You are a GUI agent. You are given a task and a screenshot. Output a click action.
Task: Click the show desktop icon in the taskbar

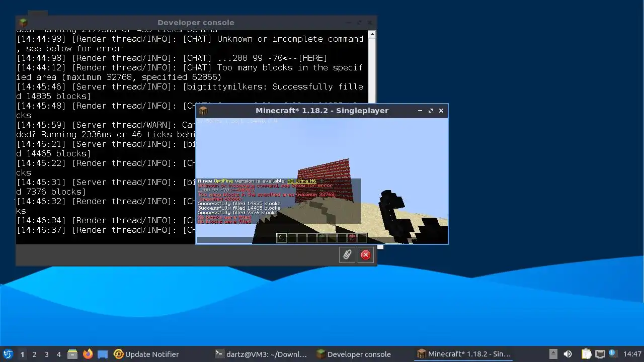pyautogui.click(x=103, y=354)
